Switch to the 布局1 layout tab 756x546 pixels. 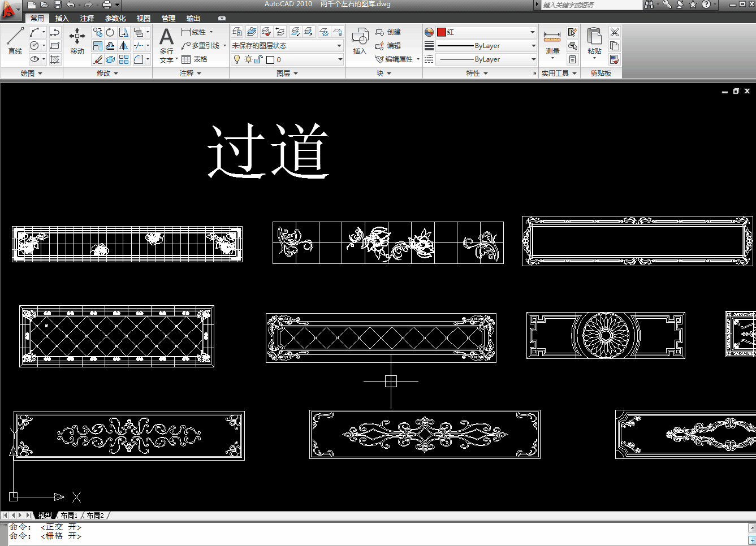(x=69, y=515)
